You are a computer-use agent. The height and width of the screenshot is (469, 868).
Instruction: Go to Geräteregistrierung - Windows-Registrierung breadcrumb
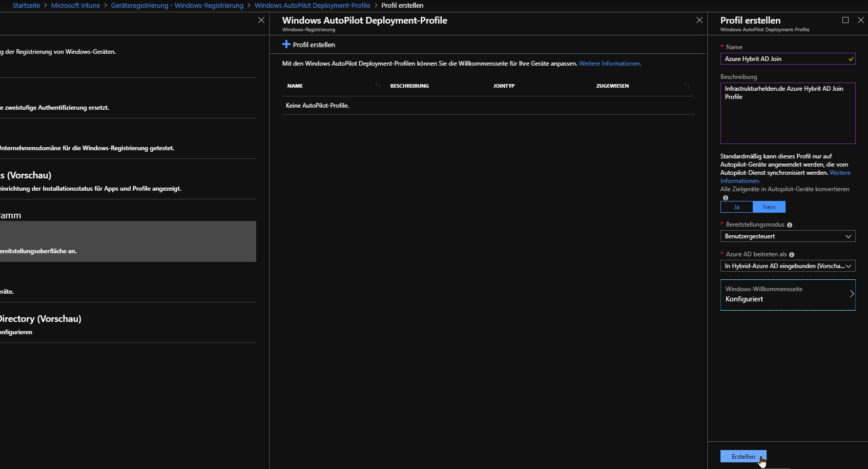[x=177, y=6]
